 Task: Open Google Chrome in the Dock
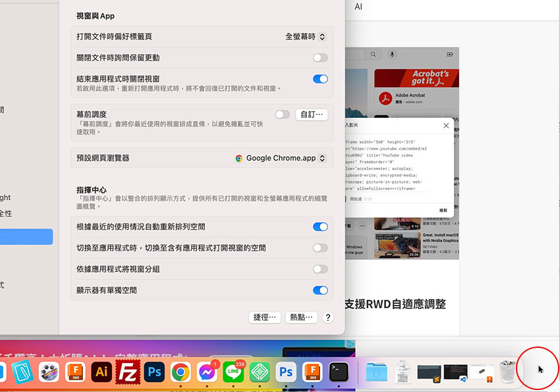[x=181, y=372]
